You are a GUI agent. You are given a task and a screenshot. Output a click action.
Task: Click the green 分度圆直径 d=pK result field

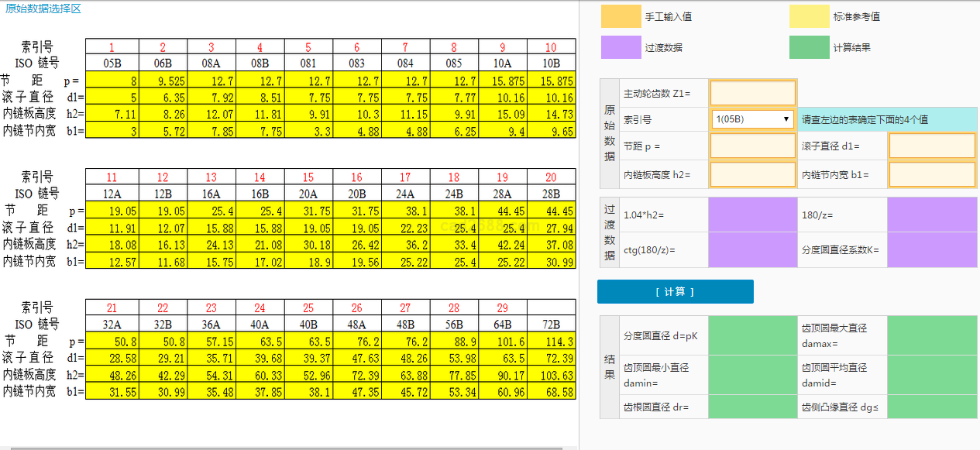pos(752,336)
